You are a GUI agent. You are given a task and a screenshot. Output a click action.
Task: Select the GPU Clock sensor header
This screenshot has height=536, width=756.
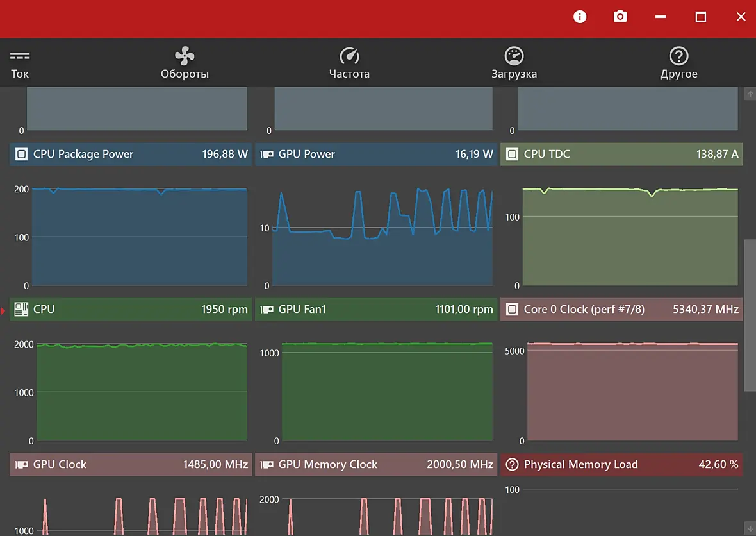(131, 465)
